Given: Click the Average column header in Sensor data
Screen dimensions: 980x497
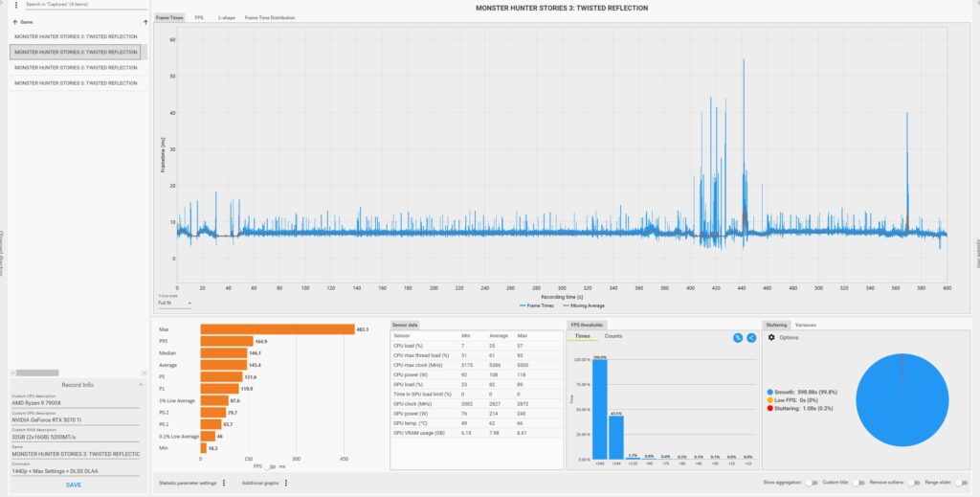Looking at the screenshot, I should 498,336.
